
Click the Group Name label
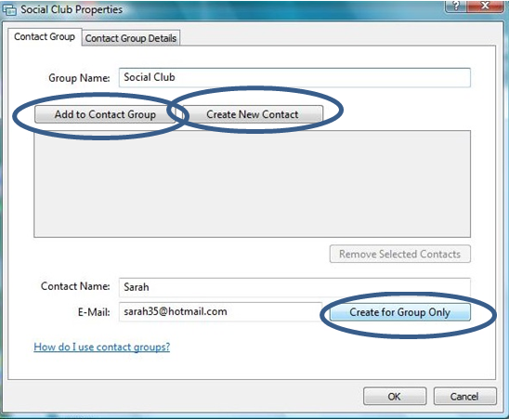(79, 78)
